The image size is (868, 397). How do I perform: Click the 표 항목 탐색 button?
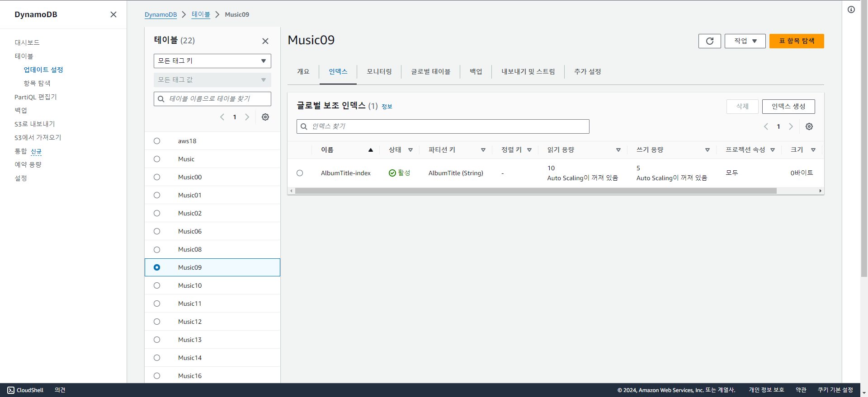tap(797, 41)
